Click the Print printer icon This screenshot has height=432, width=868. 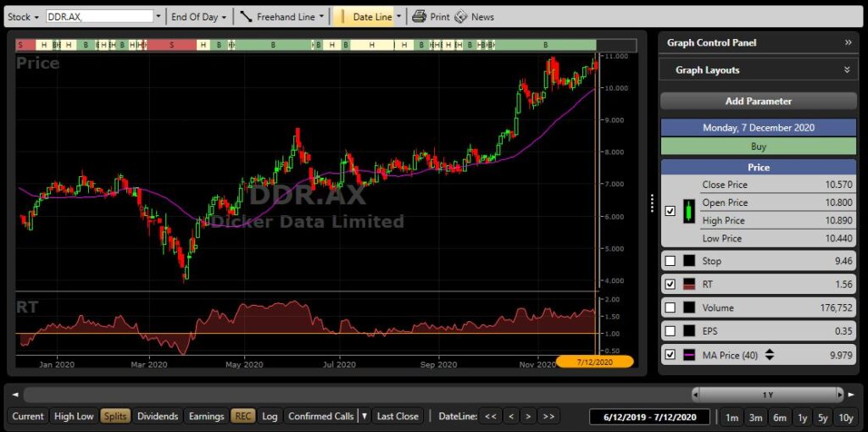tap(419, 17)
